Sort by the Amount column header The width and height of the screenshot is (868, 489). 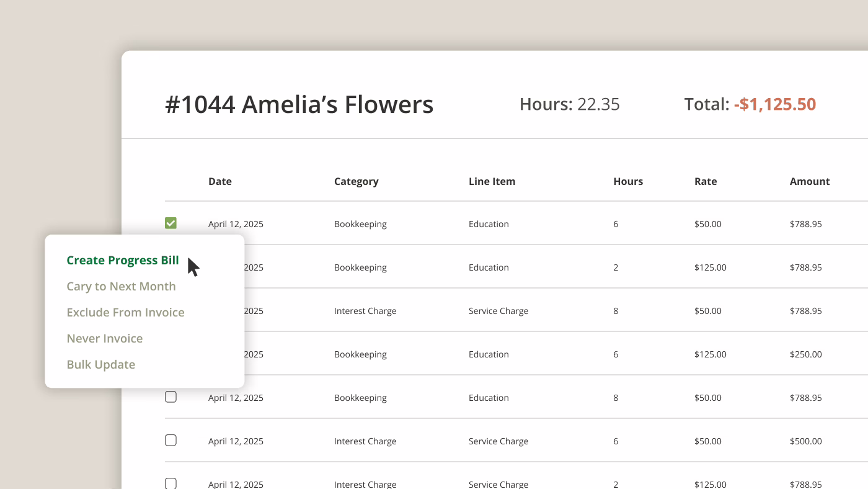point(810,181)
